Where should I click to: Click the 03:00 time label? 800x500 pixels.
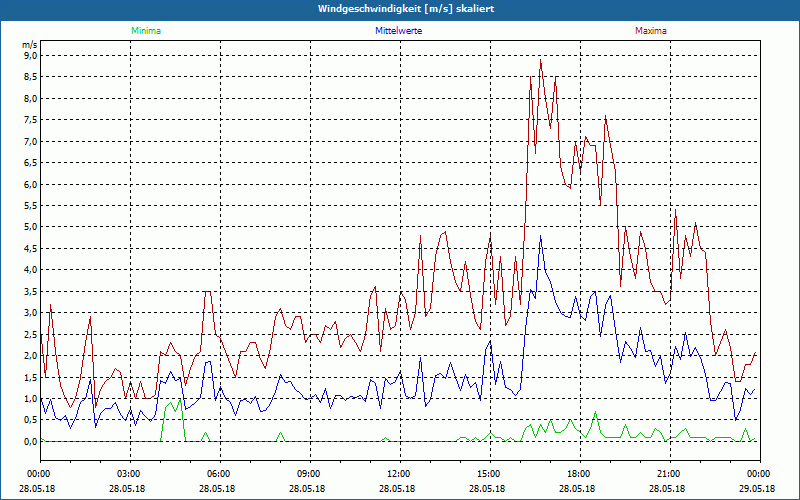(x=129, y=474)
